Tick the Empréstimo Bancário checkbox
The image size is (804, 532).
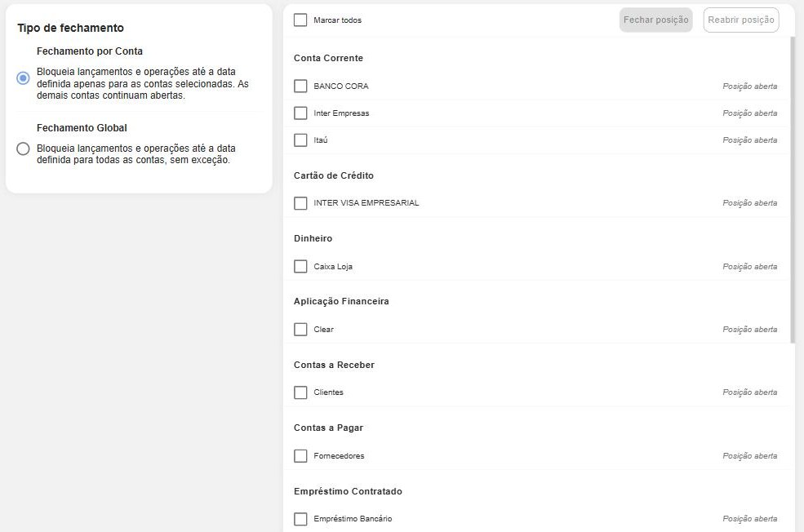click(x=300, y=519)
